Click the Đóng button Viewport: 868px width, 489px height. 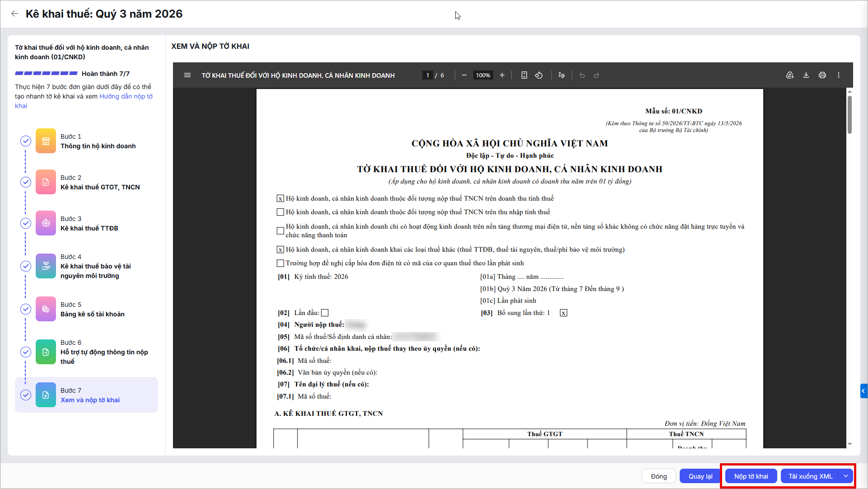(659, 476)
